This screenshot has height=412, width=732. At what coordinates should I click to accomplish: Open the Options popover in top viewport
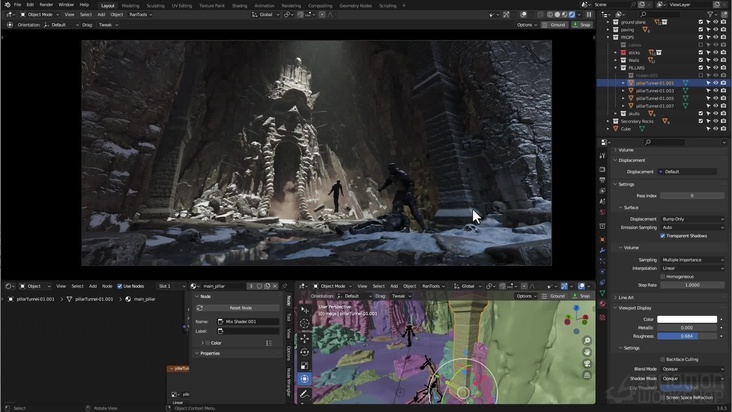pos(527,25)
